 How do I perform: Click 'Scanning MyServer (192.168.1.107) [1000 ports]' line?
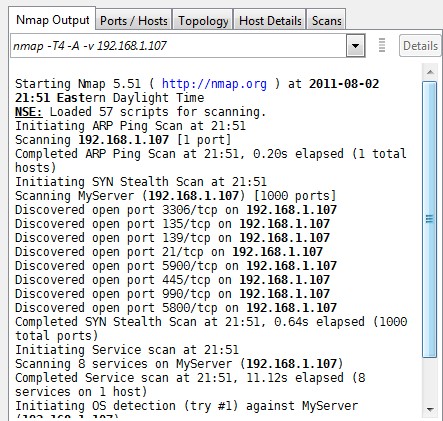pyautogui.click(x=175, y=196)
